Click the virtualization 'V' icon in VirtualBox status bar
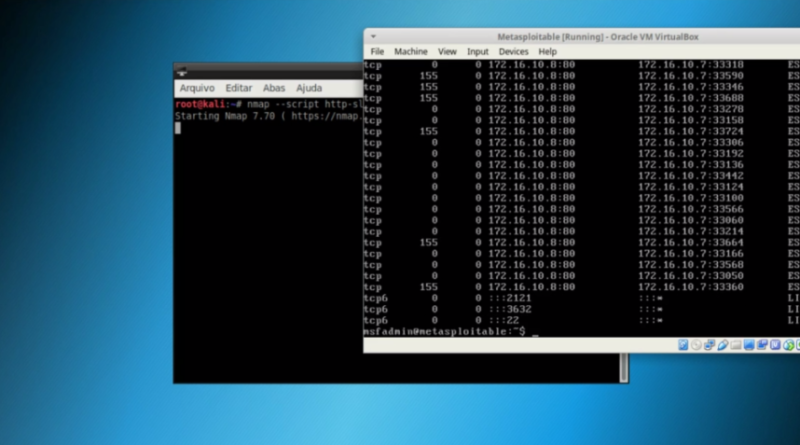The width and height of the screenshot is (800, 445). pyautogui.click(x=776, y=345)
